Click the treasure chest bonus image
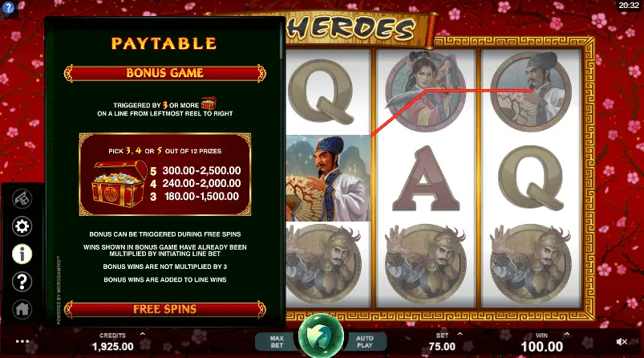Image resolution: width=644 pixels, height=358 pixels. [x=119, y=183]
